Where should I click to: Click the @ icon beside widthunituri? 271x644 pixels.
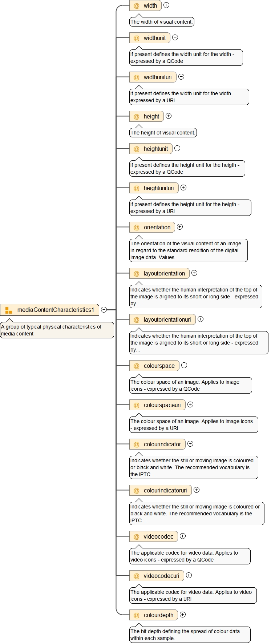point(137,77)
